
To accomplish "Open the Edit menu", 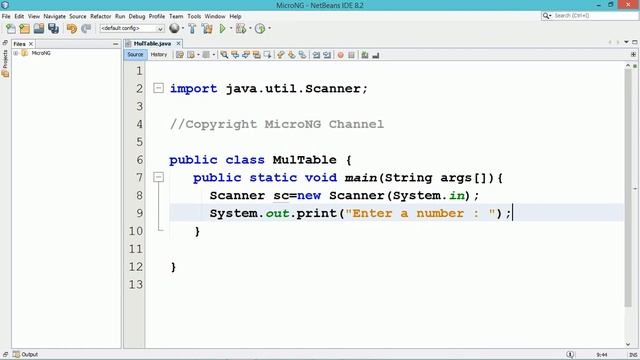I will 19,16.
